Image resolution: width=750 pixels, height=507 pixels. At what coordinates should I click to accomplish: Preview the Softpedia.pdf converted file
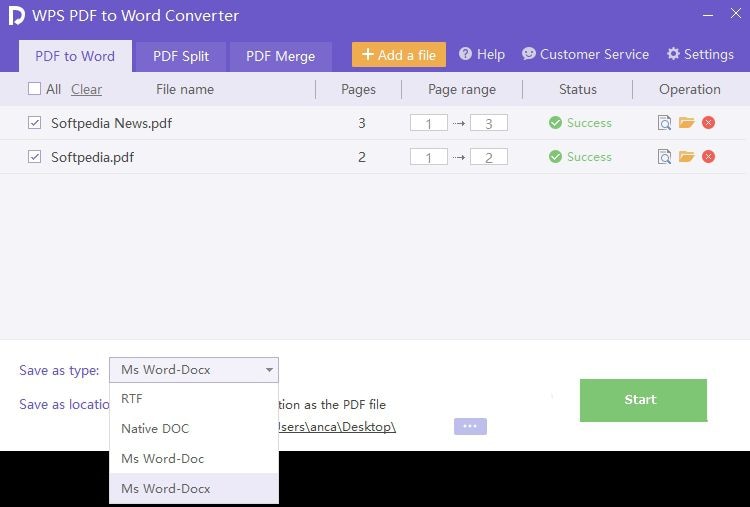pyautogui.click(x=664, y=157)
